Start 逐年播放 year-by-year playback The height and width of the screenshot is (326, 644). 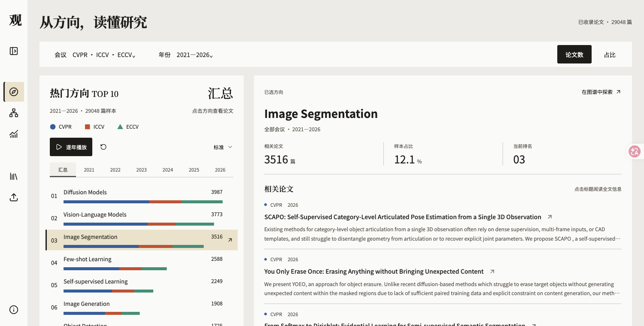[71, 147]
